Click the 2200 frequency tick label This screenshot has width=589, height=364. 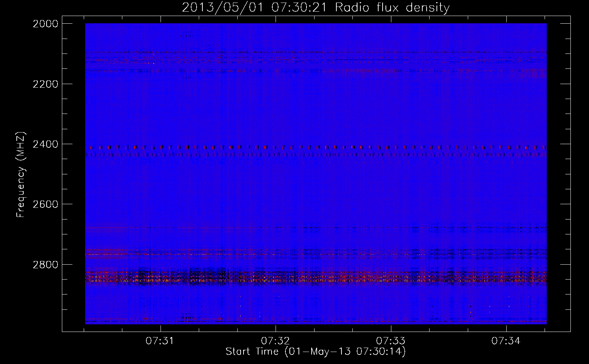46,84
